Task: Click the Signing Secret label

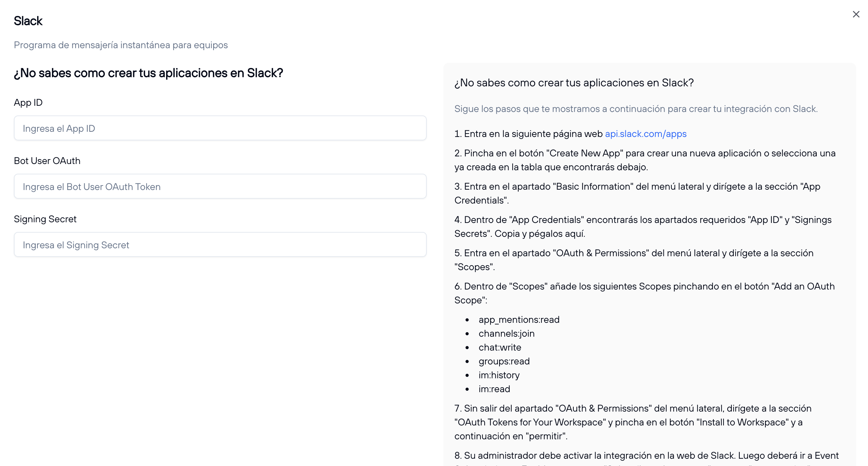Action: [x=45, y=219]
